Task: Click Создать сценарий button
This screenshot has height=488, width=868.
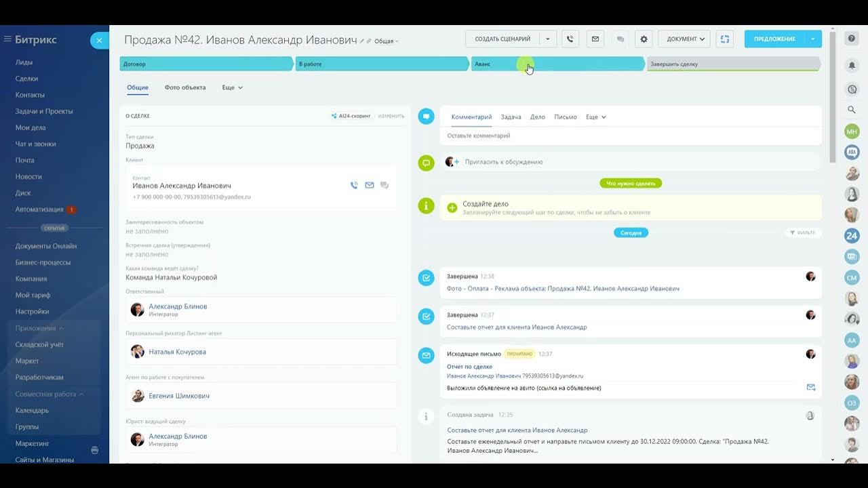Action: pos(502,39)
